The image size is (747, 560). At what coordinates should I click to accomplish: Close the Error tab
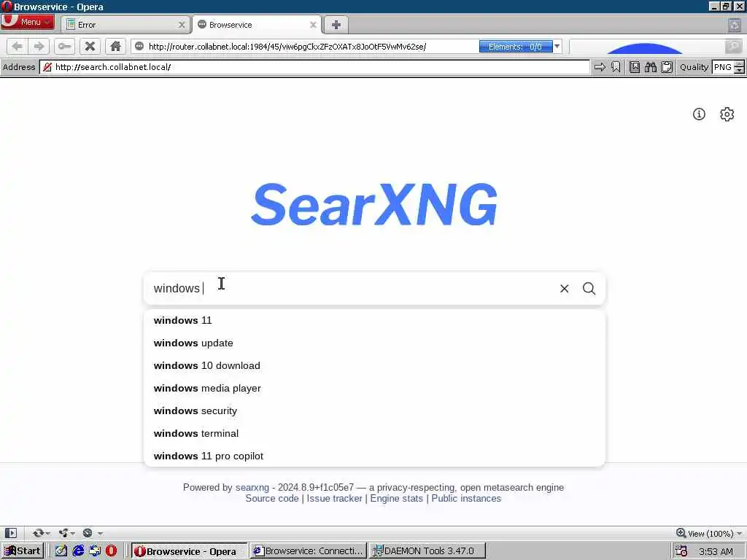pyautogui.click(x=182, y=25)
